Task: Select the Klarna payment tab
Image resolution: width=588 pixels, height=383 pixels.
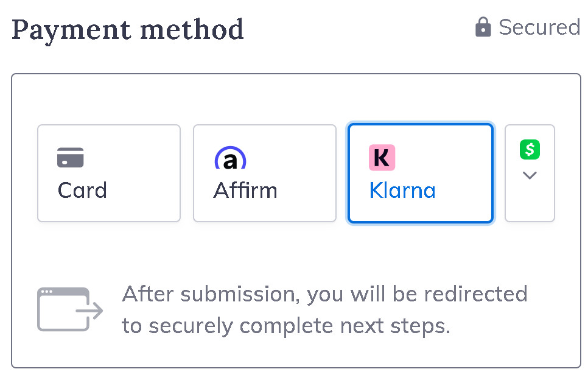Action: pos(420,174)
